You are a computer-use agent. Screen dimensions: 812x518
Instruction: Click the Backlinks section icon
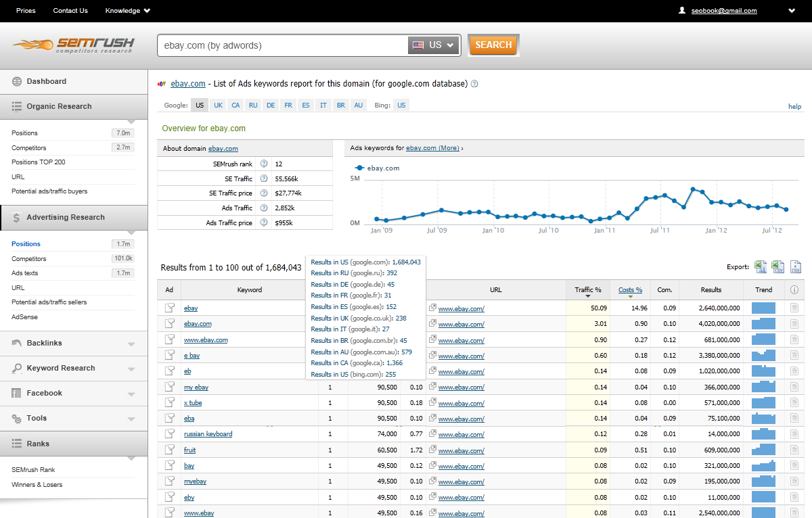click(x=17, y=343)
